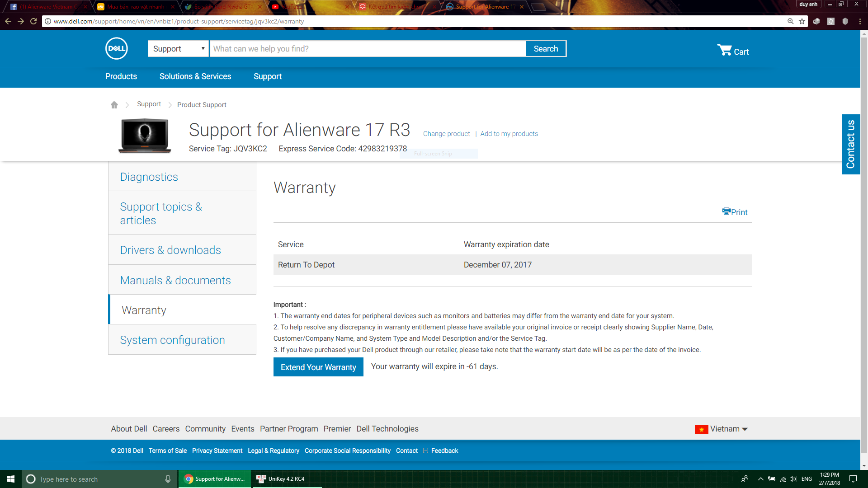Click Extend Your Warranty button

coord(318,367)
